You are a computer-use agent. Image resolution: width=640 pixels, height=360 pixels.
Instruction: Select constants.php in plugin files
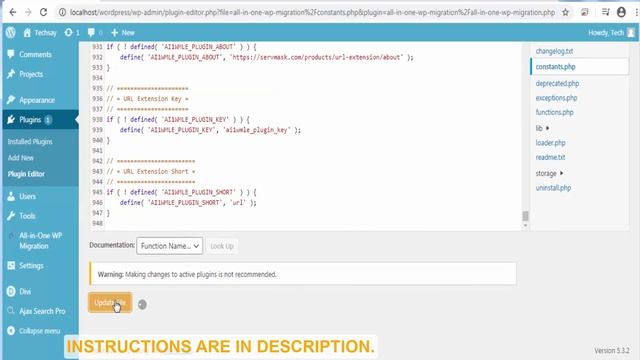[x=556, y=67]
